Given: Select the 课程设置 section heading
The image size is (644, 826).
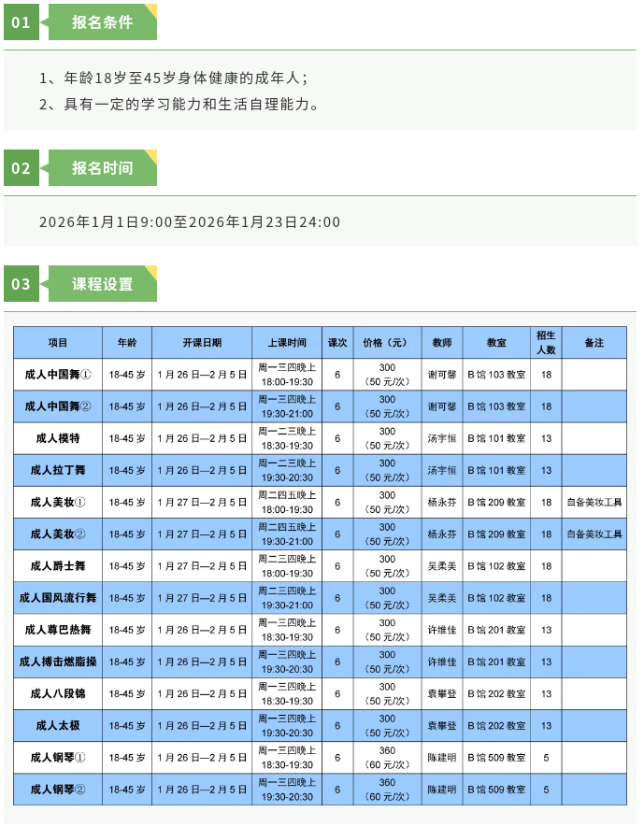Looking at the screenshot, I should point(102,284).
